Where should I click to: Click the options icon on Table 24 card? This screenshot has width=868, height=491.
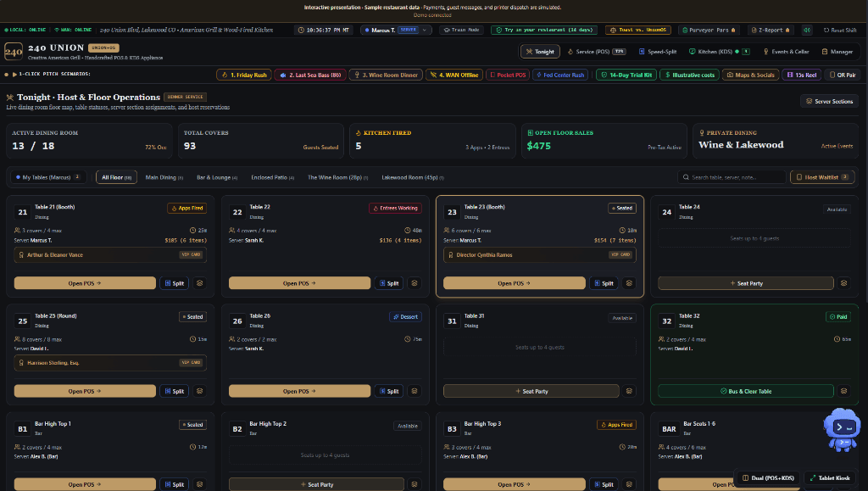[843, 283]
